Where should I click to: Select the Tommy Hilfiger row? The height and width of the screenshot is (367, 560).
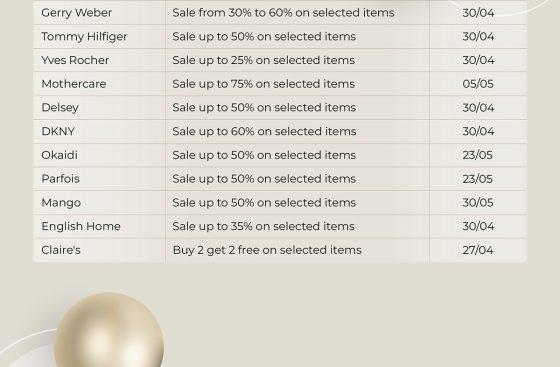(280, 37)
